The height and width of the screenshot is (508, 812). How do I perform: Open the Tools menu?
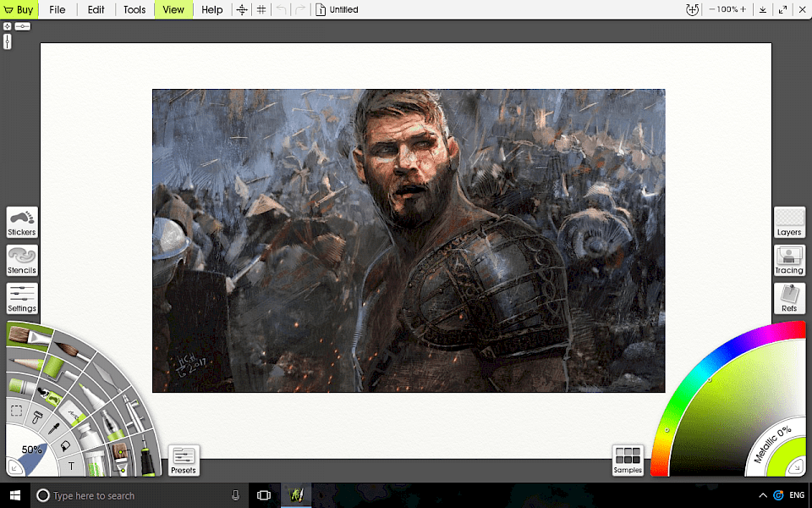point(134,9)
